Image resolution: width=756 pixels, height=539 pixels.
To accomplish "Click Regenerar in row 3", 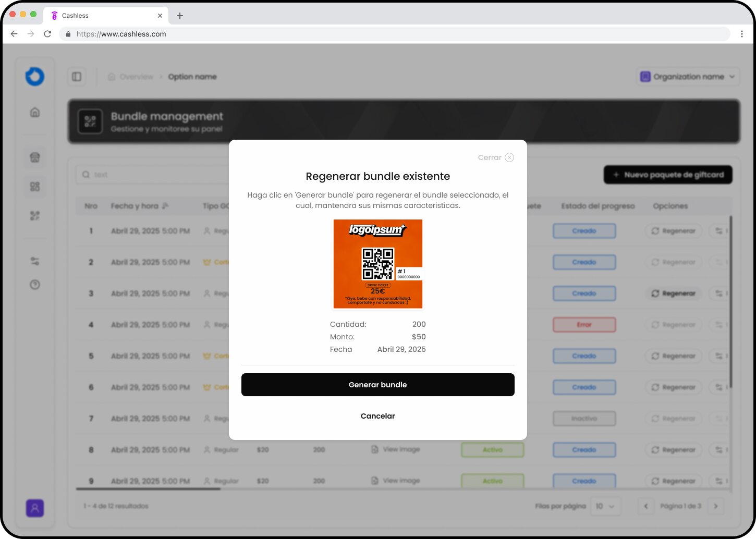I will point(674,293).
